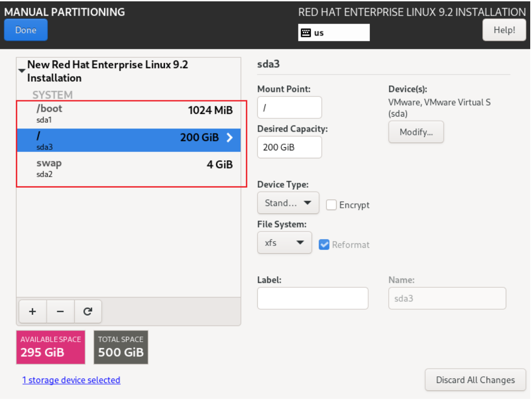
Task: Click the 1024 MiB size value
Action: point(211,110)
